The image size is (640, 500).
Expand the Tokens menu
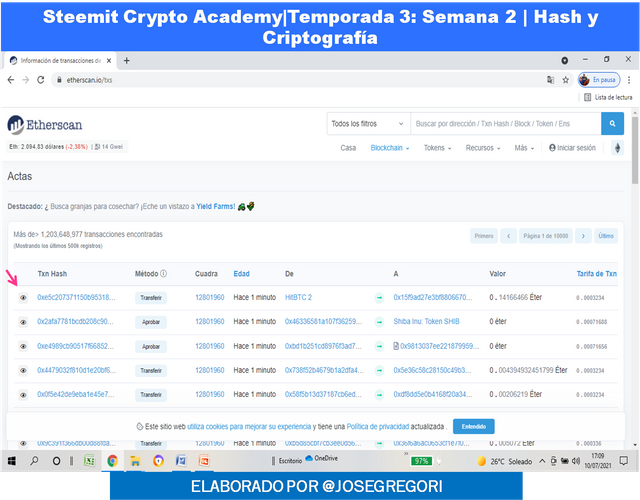click(x=438, y=148)
